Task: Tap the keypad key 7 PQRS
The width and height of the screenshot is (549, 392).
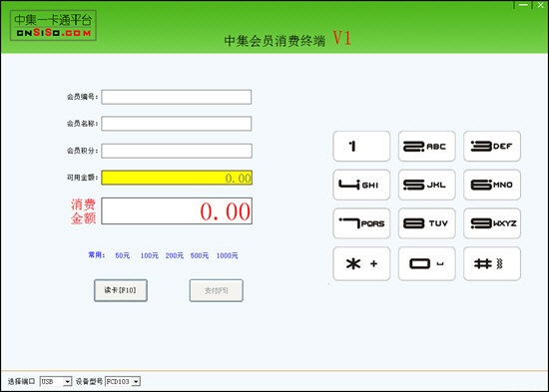Action: point(361,223)
